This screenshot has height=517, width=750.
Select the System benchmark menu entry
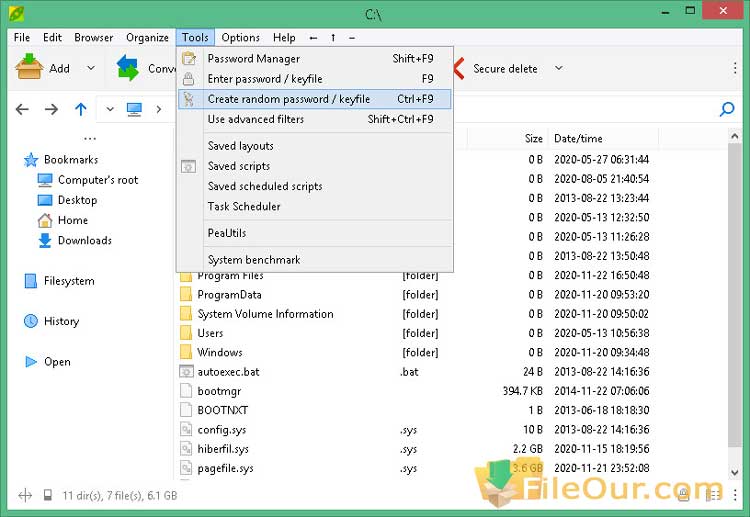coord(253,260)
